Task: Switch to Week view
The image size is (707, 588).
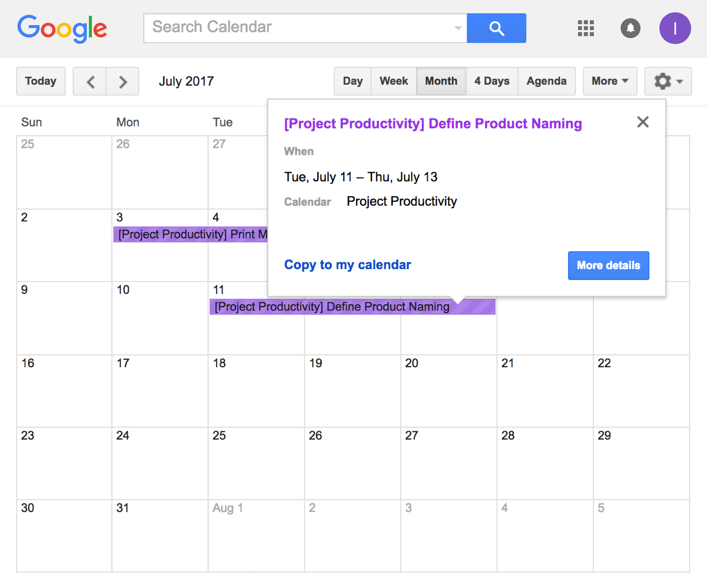Action: tap(394, 81)
